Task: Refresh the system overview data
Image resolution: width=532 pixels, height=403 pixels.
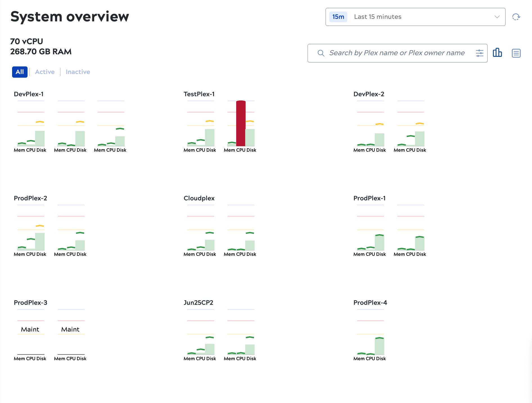Action: click(516, 17)
